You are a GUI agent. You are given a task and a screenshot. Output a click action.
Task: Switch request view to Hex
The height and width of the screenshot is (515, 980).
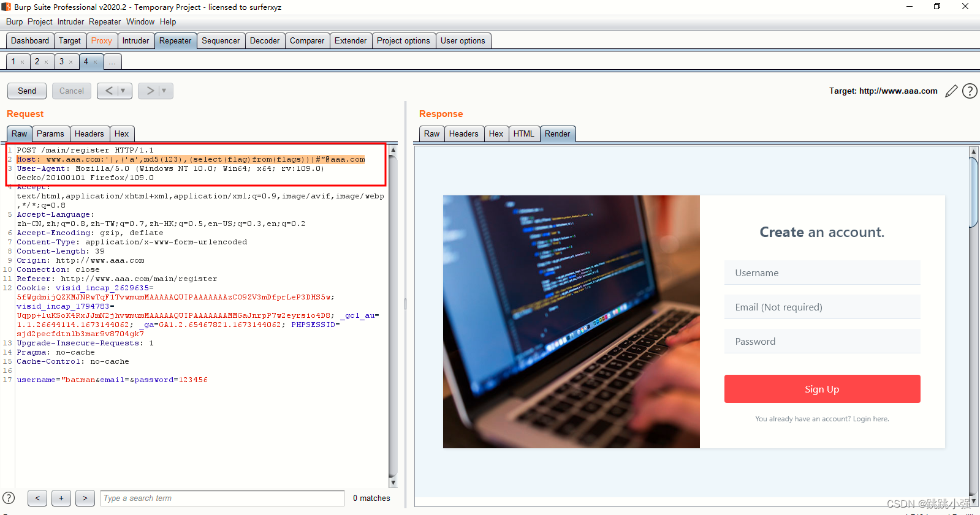click(122, 133)
